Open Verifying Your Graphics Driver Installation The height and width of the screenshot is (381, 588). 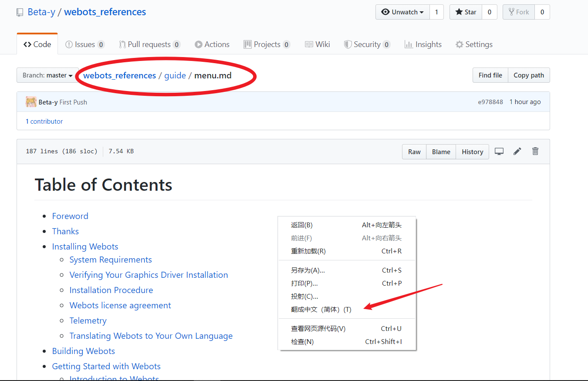149,275
